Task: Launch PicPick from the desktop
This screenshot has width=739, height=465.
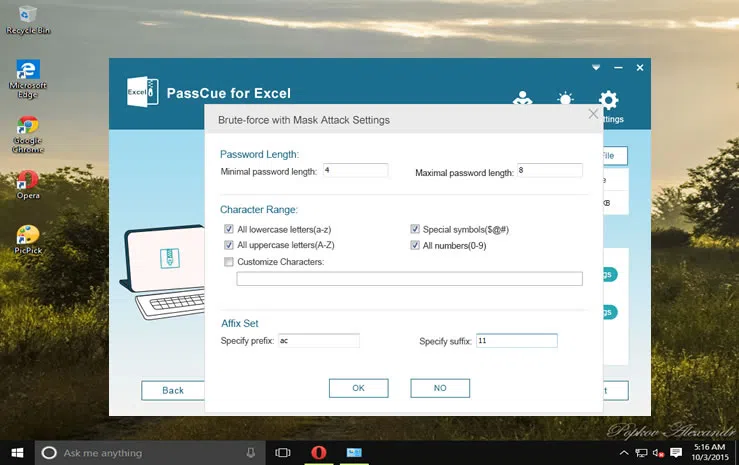Action: [27, 239]
